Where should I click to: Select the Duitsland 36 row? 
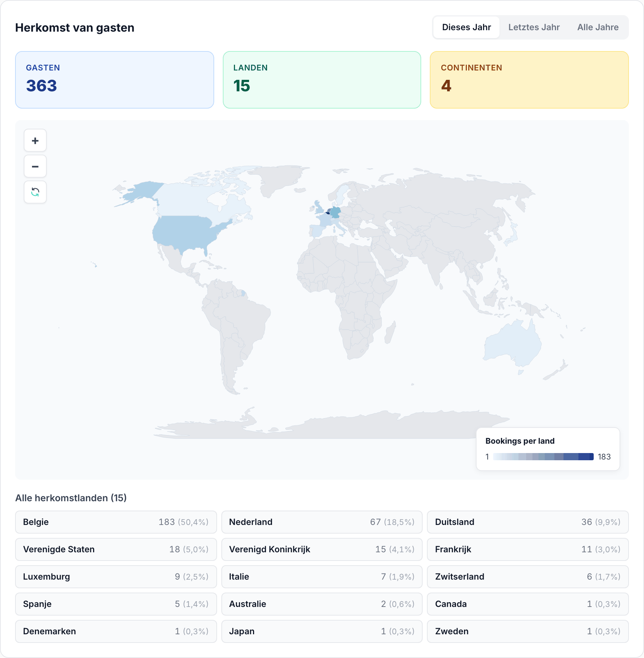point(528,522)
